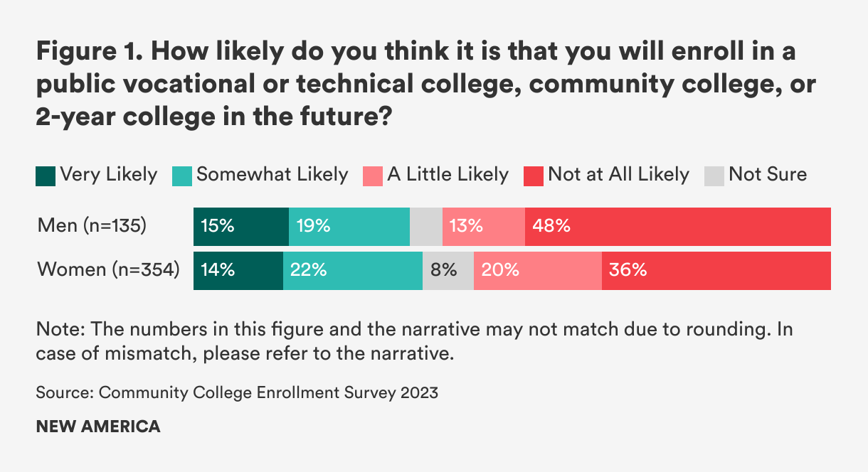The width and height of the screenshot is (868, 472).
Task: Click the Men 48% Not at All Likely segment
Action: click(677, 227)
